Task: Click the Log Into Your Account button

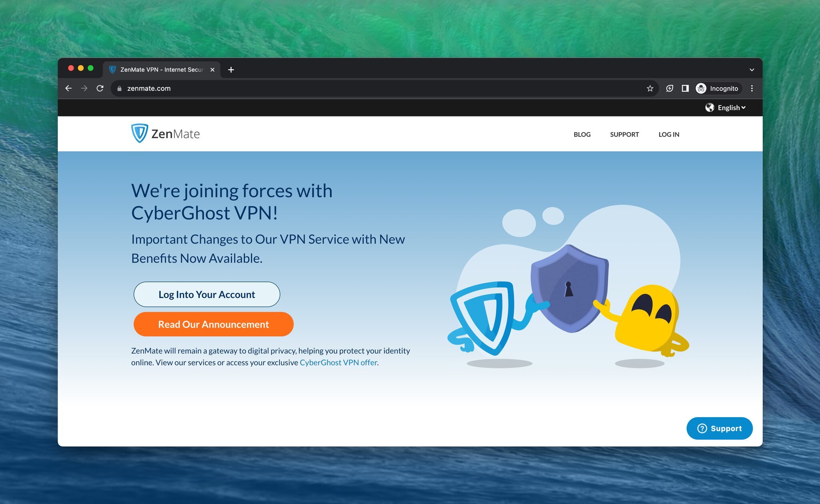Action: click(x=207, y=294)
